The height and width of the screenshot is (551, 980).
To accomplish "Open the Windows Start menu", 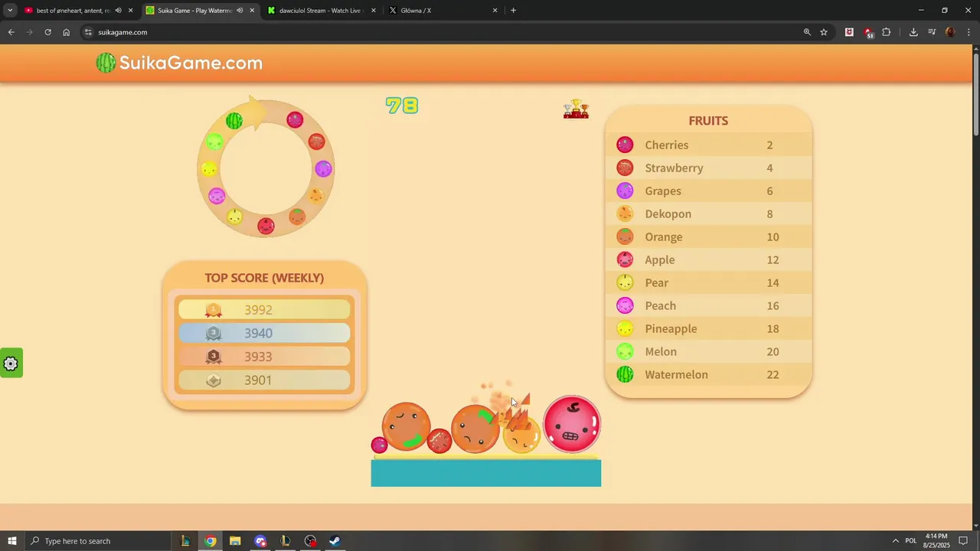I will click(11, 541).
